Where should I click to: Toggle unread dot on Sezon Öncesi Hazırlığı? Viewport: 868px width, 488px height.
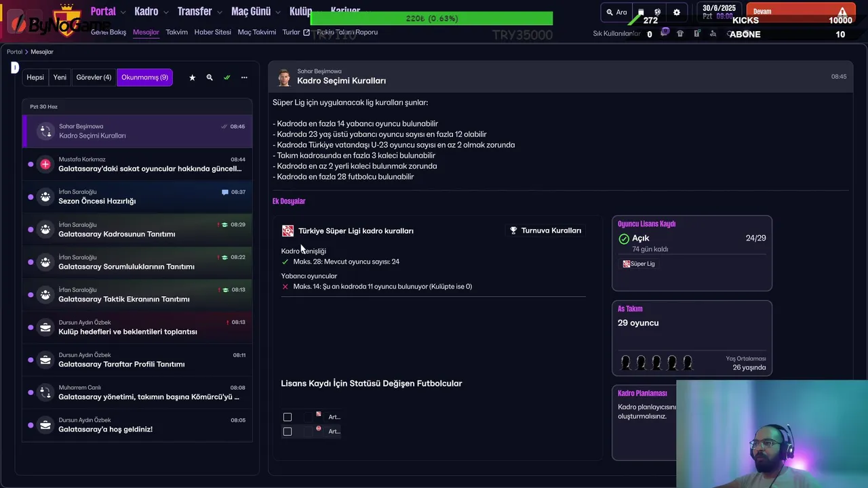(31, 197)
